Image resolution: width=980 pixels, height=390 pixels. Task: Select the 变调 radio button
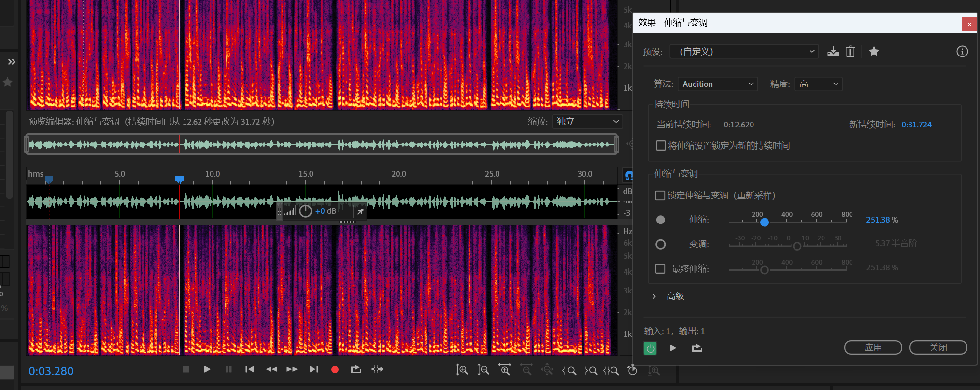pos(660,244)
